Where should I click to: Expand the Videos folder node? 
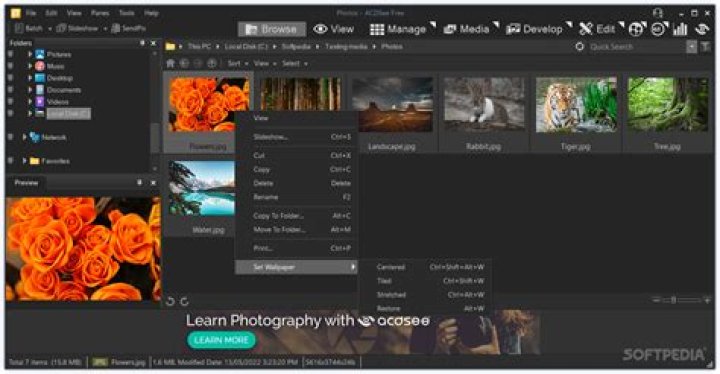[30, 102]
